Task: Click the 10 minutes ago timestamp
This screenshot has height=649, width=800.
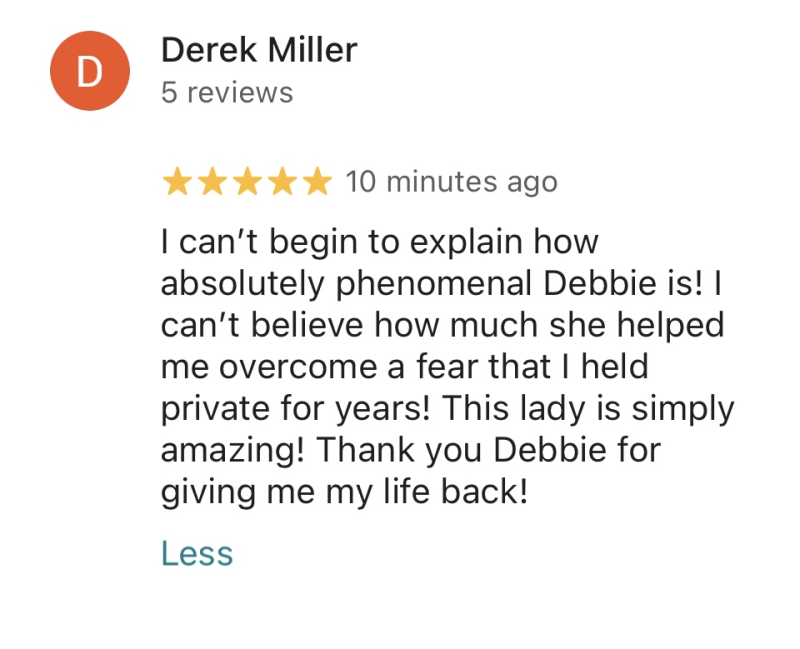Action: click(452, 182)
